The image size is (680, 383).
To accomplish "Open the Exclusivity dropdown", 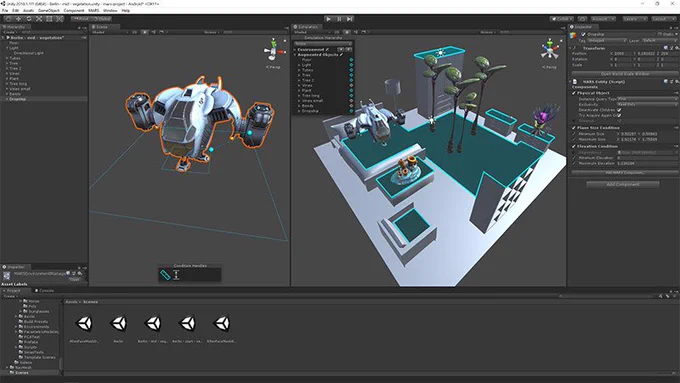I will point(647,105).
